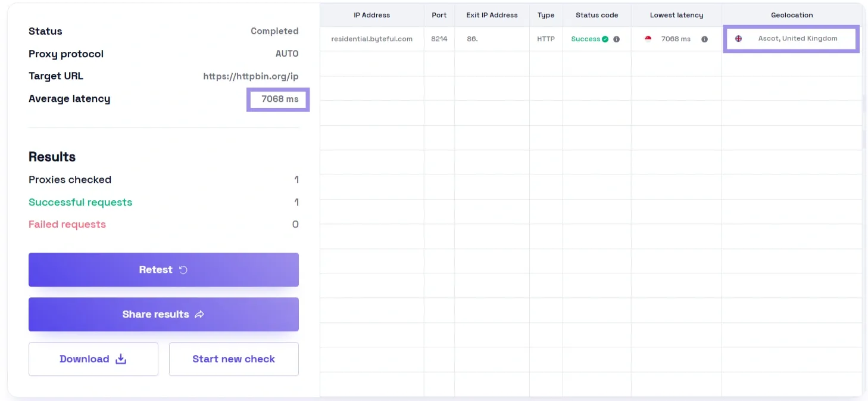This screenshot has width=868, height=401.
Task: Select the exit IP cell starting with 86.
Action: pyautogui.click(x=492, y=39)
